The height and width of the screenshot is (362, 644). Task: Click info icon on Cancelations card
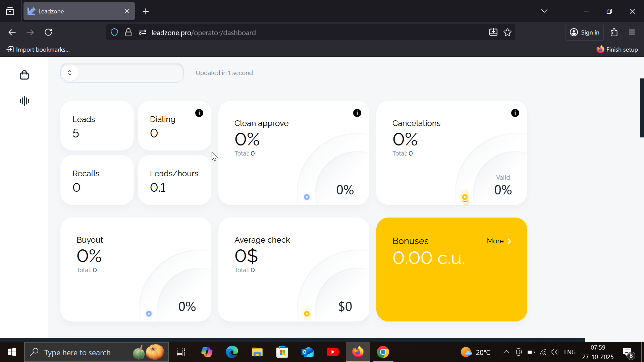(515, 113)
